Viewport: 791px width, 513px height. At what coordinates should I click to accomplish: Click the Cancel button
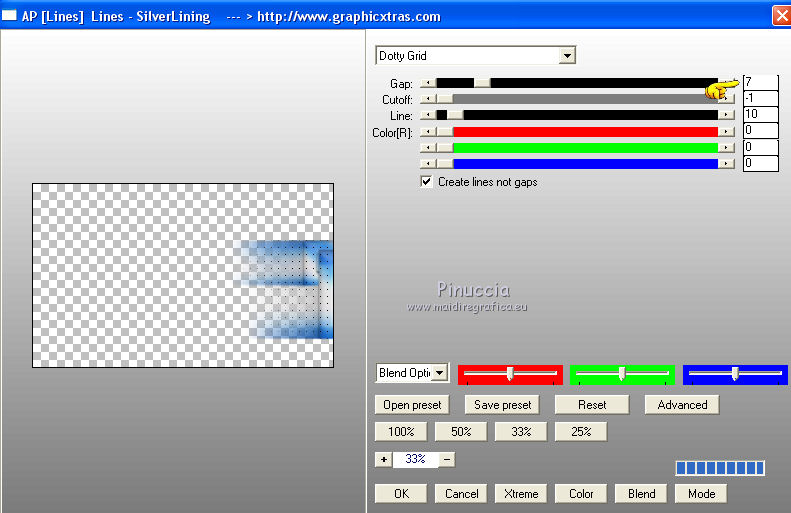tap(461, 494)
